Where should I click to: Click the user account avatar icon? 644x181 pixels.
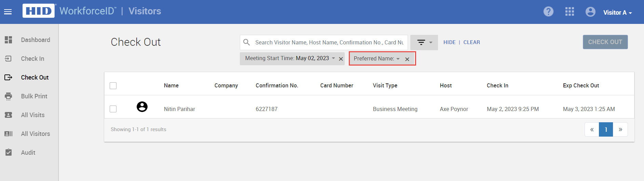coord(590,12)
